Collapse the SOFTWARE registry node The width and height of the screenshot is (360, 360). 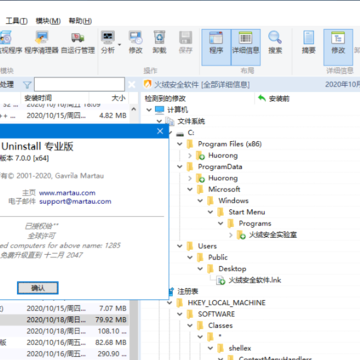pos(180,314)
